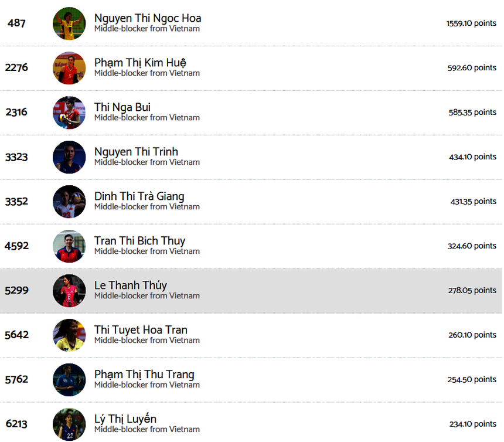The height and width of the screenshot is (442, 504).
Task: Click rank number 5642
Action: tap(16, 335)
